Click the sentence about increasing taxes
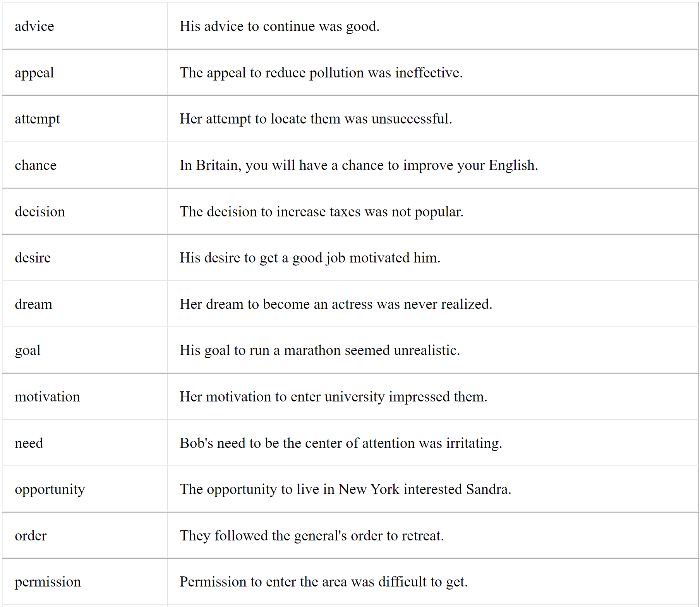 tap(321, 212)
